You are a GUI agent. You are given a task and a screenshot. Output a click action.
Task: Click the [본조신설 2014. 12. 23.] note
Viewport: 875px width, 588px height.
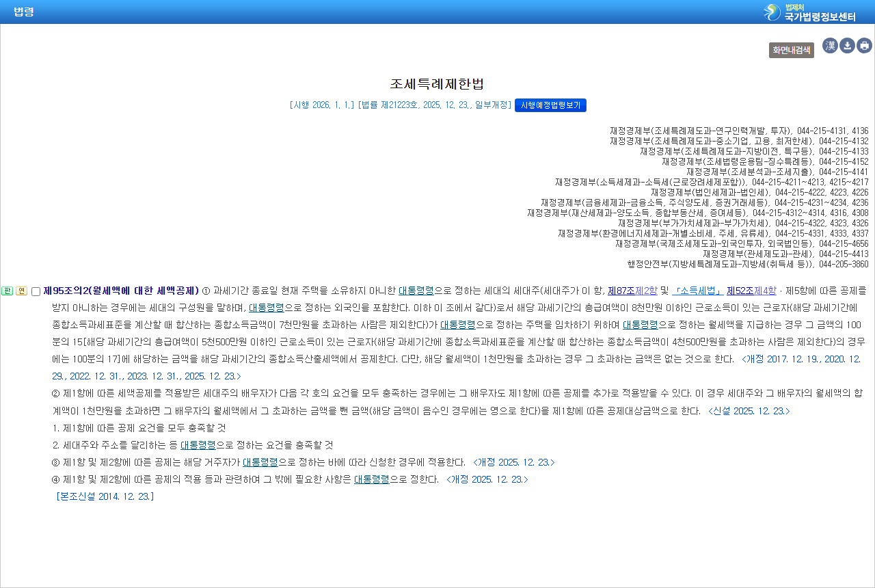pyautogui.click(x=105, y=496)
